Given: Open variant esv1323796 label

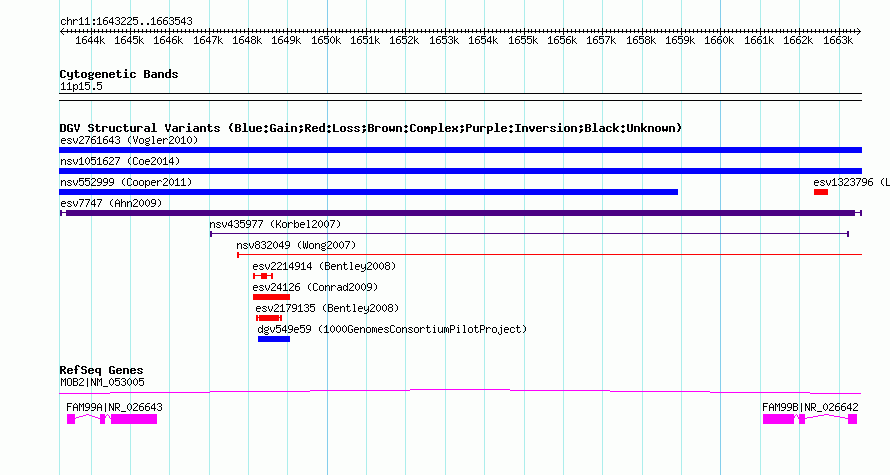Looking at the screenshot, I should pos(850,182).
